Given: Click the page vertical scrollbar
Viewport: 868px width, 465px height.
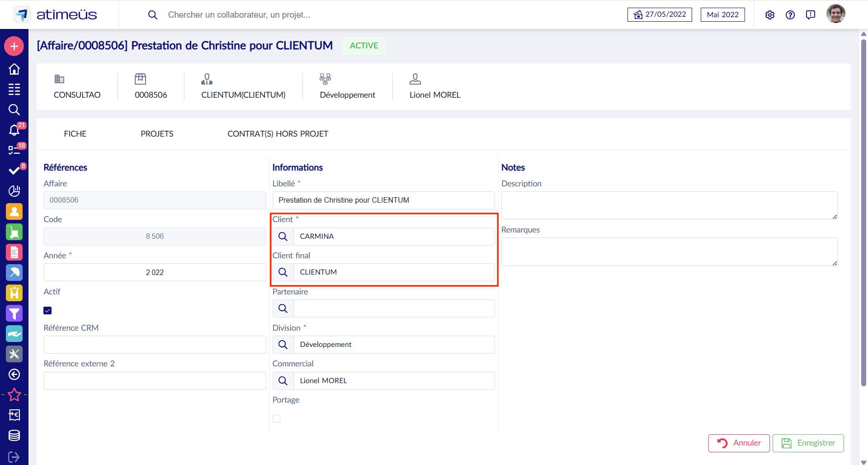Looking at the screenshot, I should 863,213.
